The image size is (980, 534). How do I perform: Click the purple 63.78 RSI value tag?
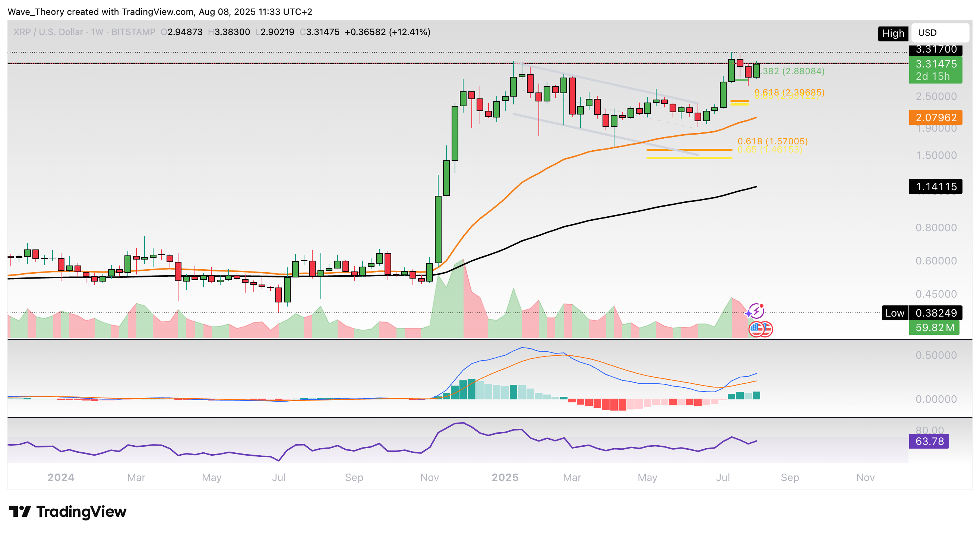click(x=929, y=441)
